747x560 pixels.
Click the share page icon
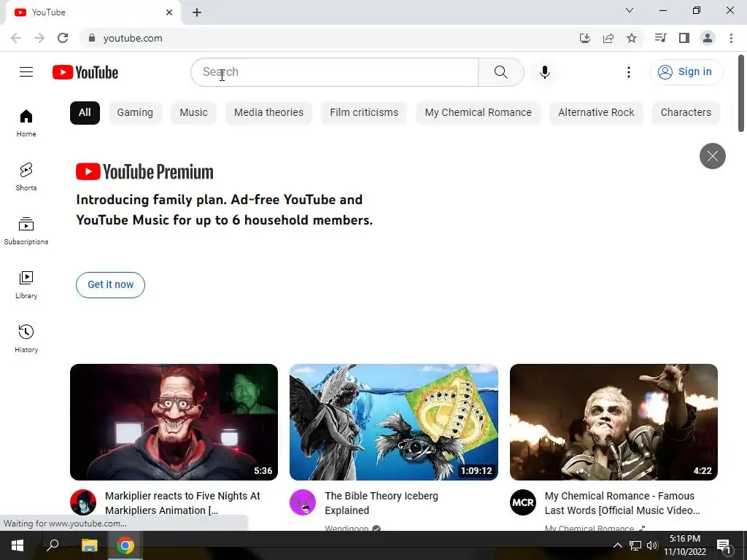point(608,38)
